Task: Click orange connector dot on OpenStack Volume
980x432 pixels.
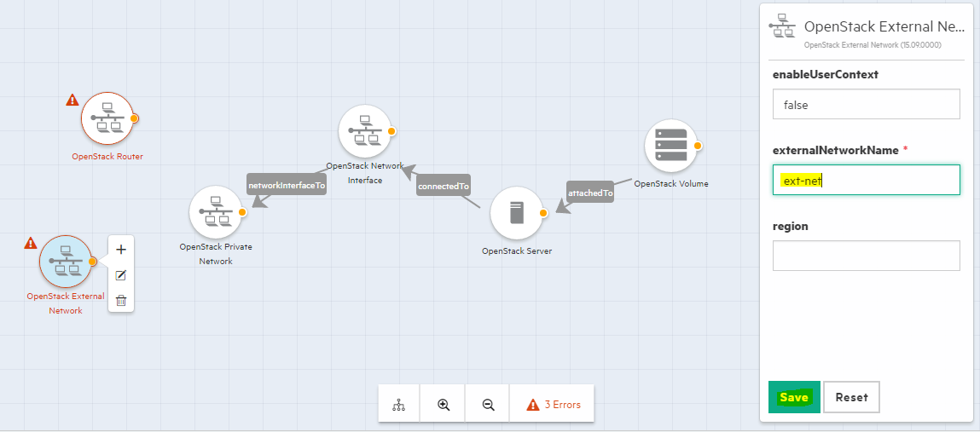Action: [x=698, y=146]
